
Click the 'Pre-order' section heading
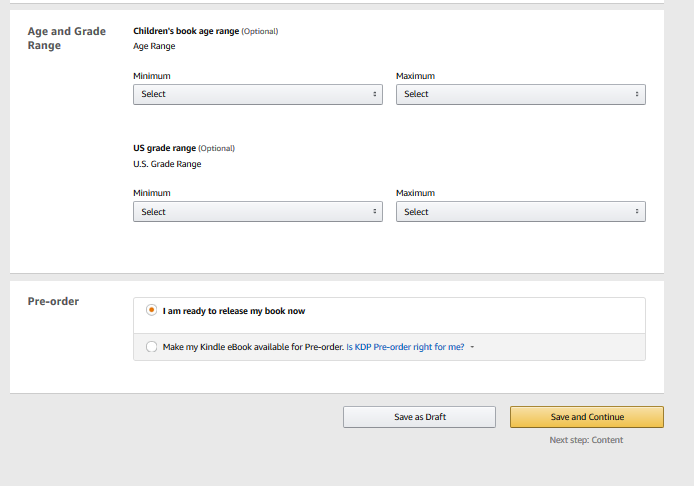tap(53, 301)
